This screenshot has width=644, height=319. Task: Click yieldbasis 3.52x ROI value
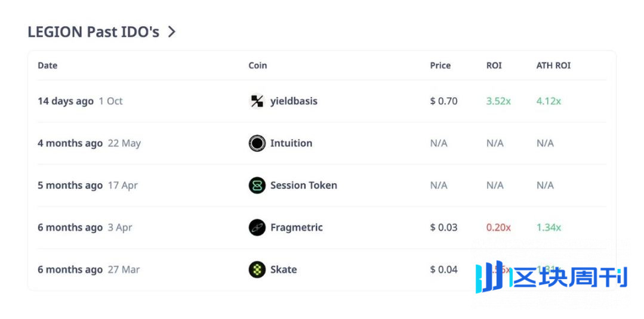click(498, 101)
